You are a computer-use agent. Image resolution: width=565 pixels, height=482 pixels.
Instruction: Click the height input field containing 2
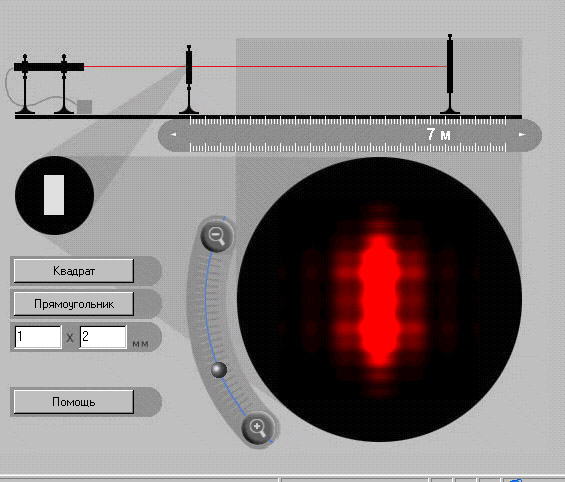[x=103, y=337]
